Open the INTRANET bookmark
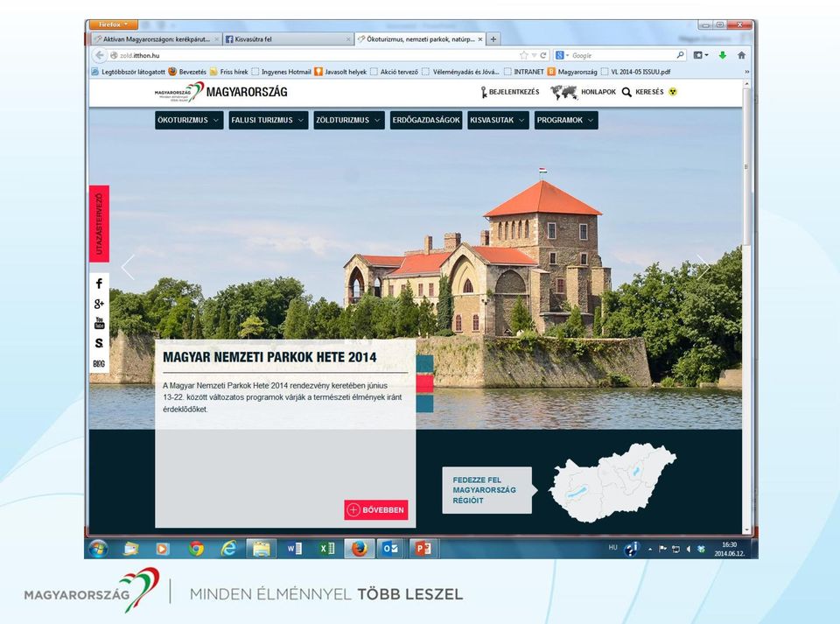Image resolution: width=840 pixels, height=624 pixels. pos(524,72)
